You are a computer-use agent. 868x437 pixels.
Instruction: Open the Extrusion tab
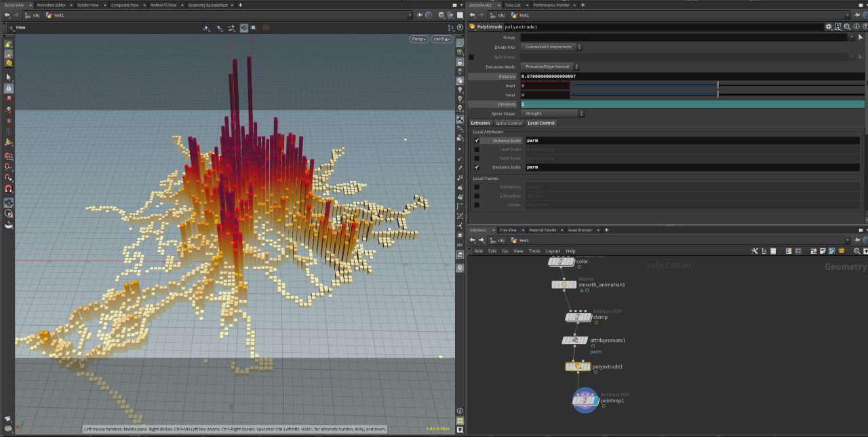(x=480, y=123)
